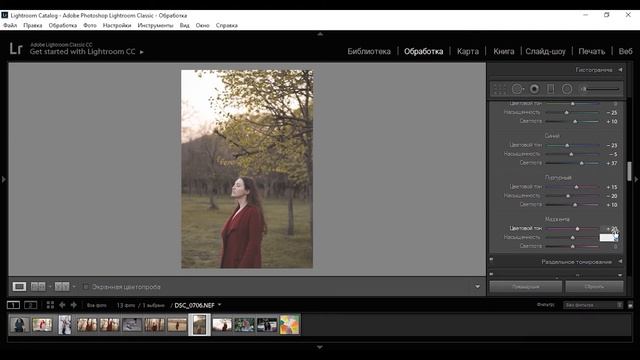Image resolution: width=640 pixels, height=360 pixels.
Task: Collapse the Гистограмма panel triangle
Action: (620, 70)
